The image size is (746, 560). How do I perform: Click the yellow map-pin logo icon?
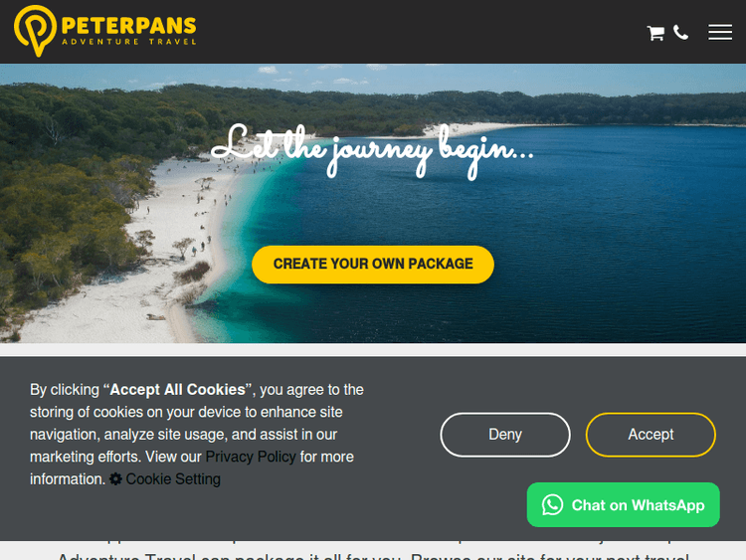(x=35, y=31)
